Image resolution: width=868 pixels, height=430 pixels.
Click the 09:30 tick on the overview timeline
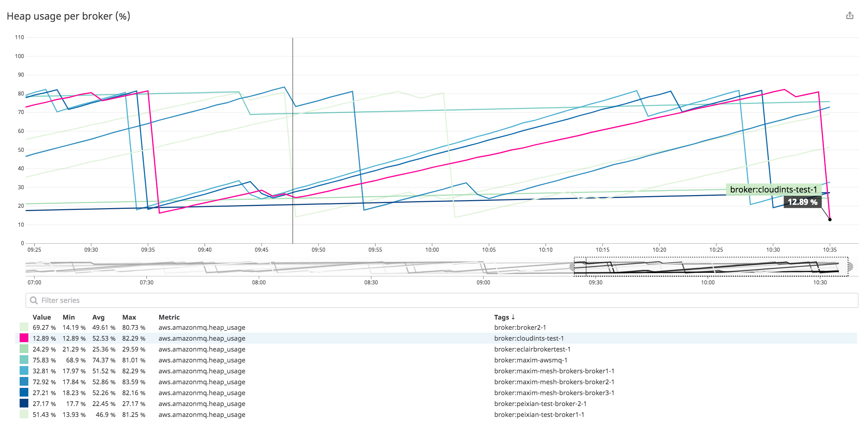pyautogui.click(x=595, y=282)
